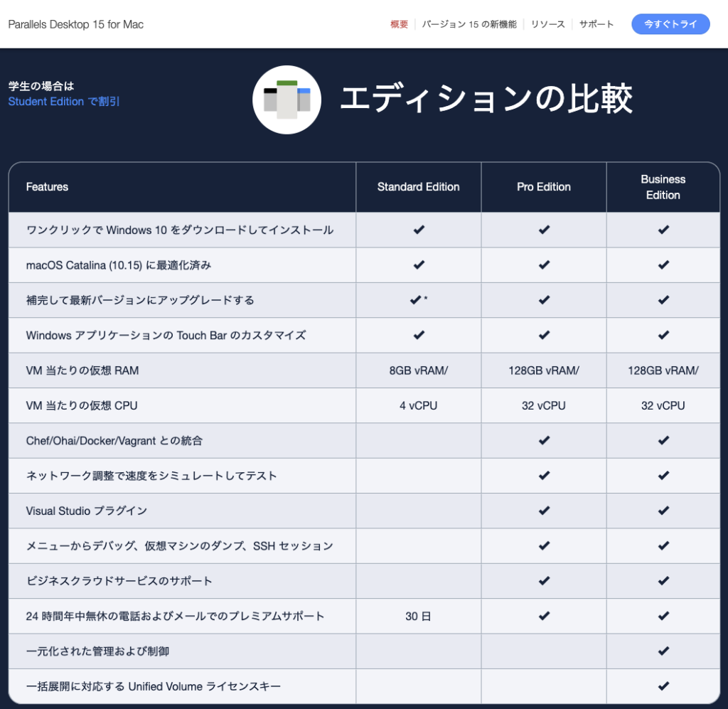The height and width of the screenshot is (709, 728).
Task: Click Pro Edition checkmark for Visual Studio plugin
Action: pos(544,511)
